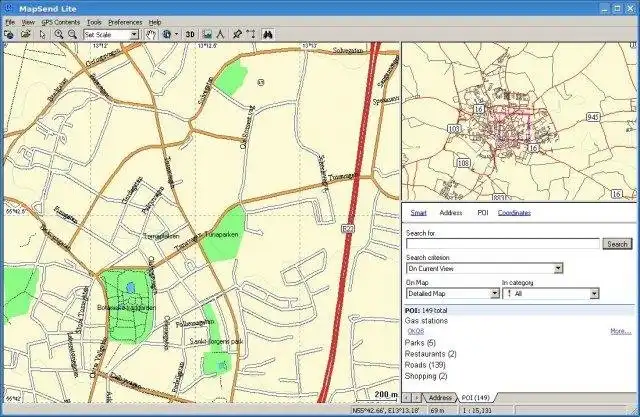
Task: Click route 945 label on overview map
Action: pos(593,117)
